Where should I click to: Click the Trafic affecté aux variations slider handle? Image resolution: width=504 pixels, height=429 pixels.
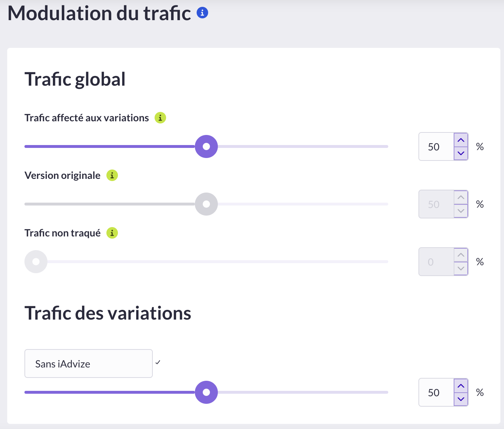(206, 146)
